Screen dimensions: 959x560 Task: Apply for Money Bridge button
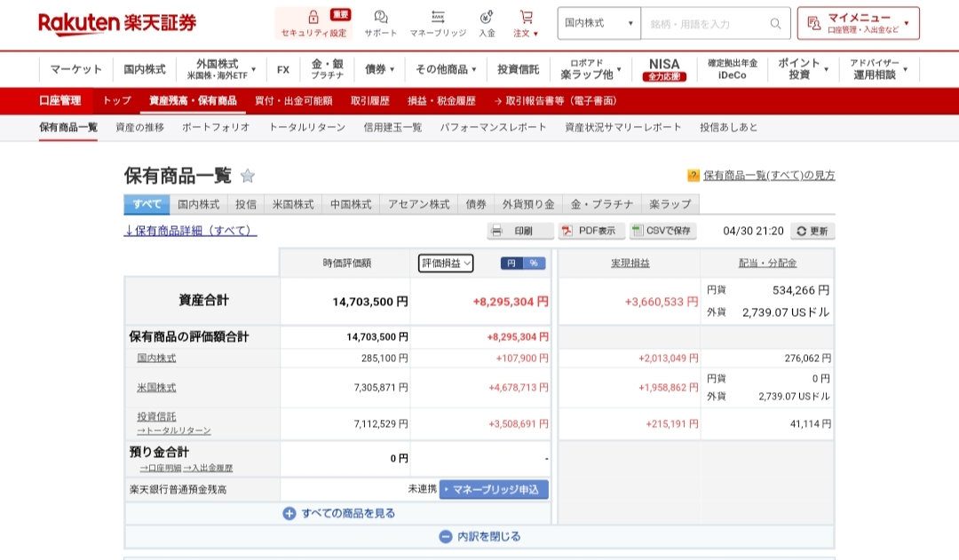click(x=495, y=490)
